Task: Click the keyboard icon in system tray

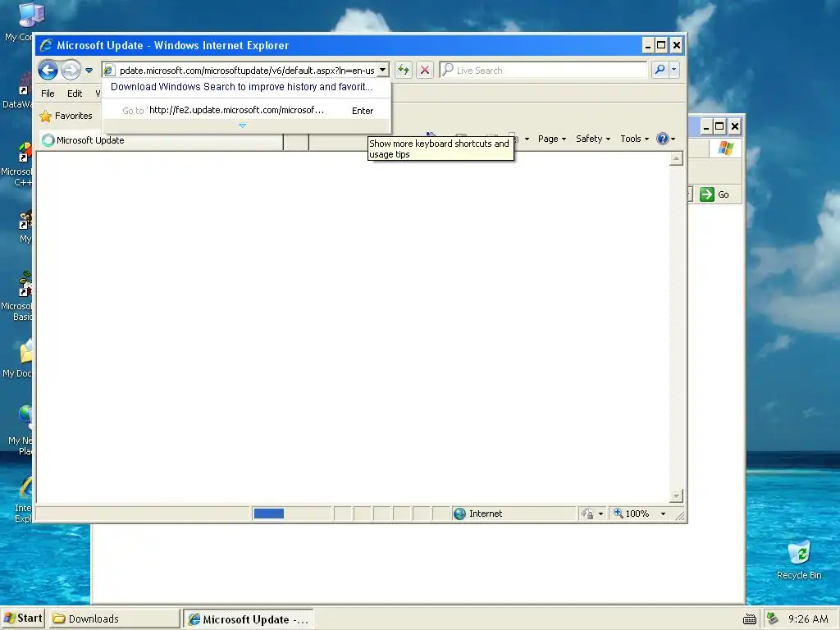Action: [x=750, y=619]
